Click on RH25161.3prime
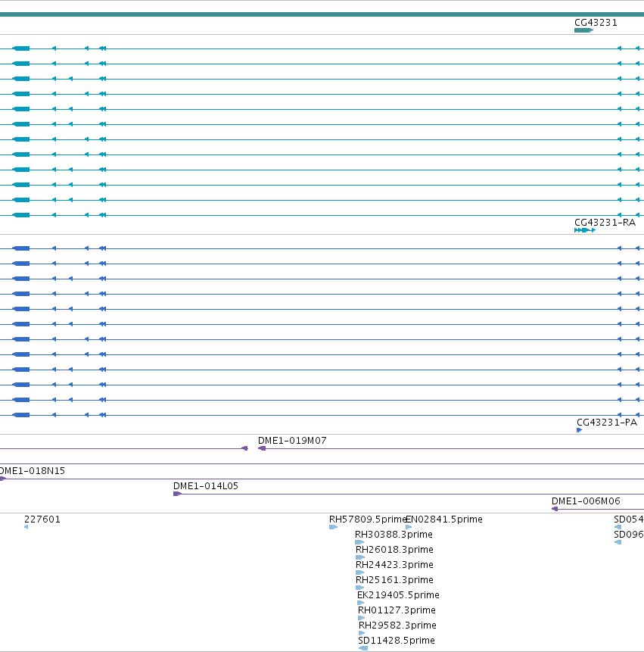 (x=394, y=579)
